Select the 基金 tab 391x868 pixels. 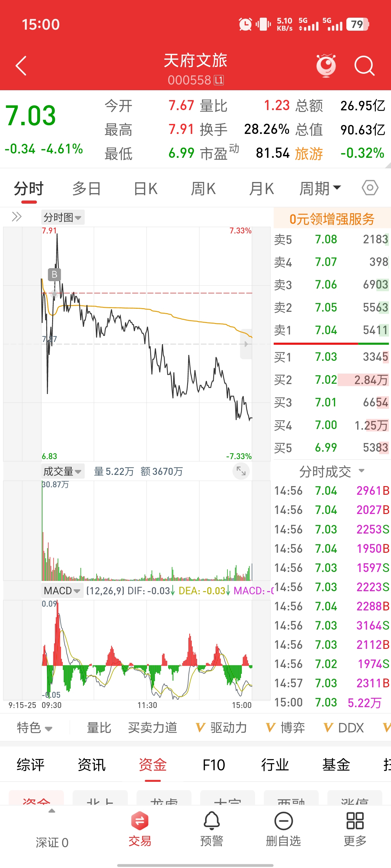pyautogui.click(x=336, y=765)
